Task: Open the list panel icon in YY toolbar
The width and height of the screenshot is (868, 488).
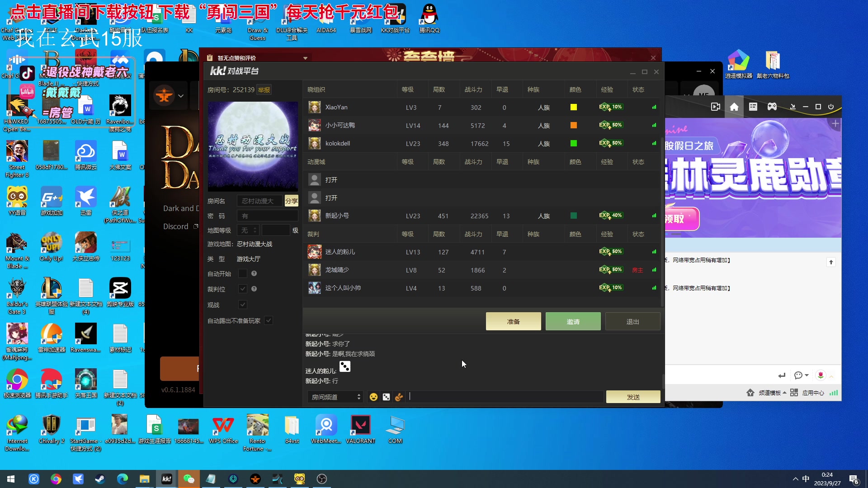Action: click(x=753, y=107)
